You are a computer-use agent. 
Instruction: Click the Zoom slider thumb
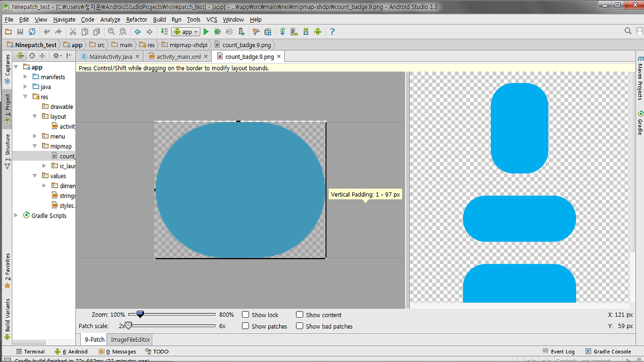pyautogui.click(x=140, y=315)
